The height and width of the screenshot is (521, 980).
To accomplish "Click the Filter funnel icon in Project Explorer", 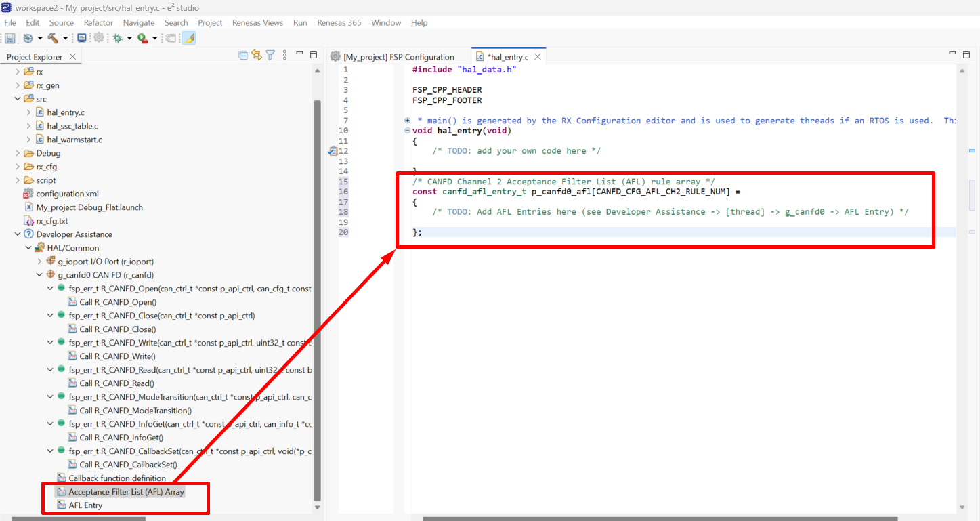I will 270,56.
